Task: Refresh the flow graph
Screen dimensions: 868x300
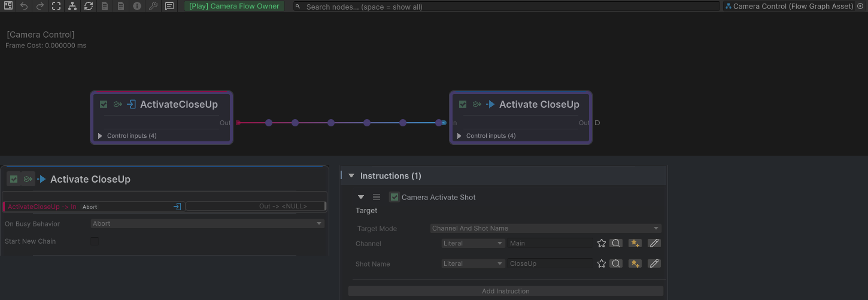Action: (x=89, y=6)
